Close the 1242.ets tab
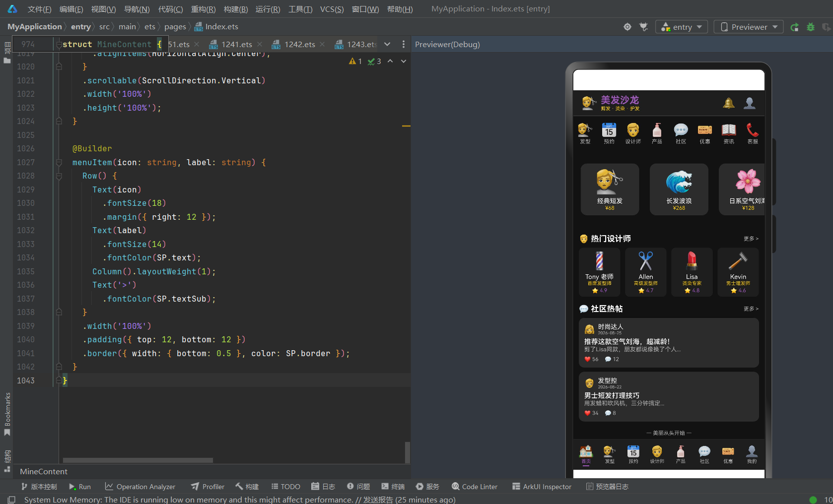 pos(322,44)
